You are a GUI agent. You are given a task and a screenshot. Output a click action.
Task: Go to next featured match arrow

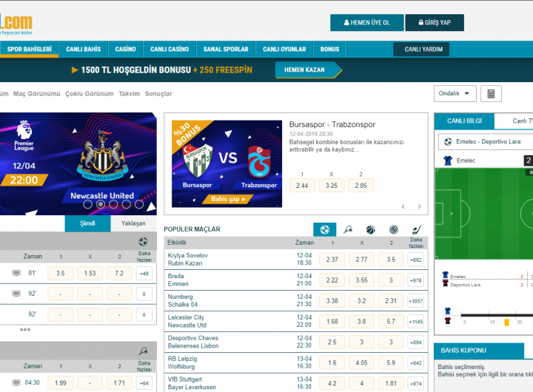click(420, 206)
